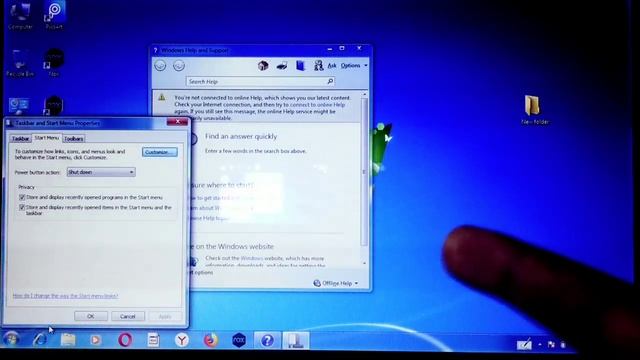Launch Yandex browser from taskbar

[182, 340]
